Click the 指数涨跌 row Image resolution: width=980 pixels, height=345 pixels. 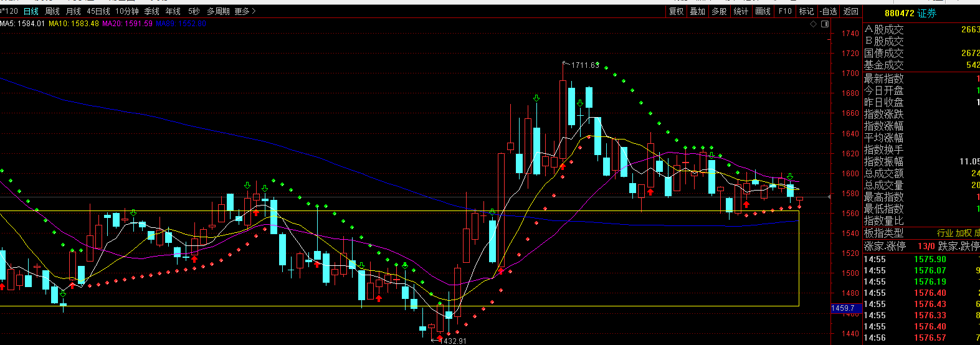[x=921, y=114]
